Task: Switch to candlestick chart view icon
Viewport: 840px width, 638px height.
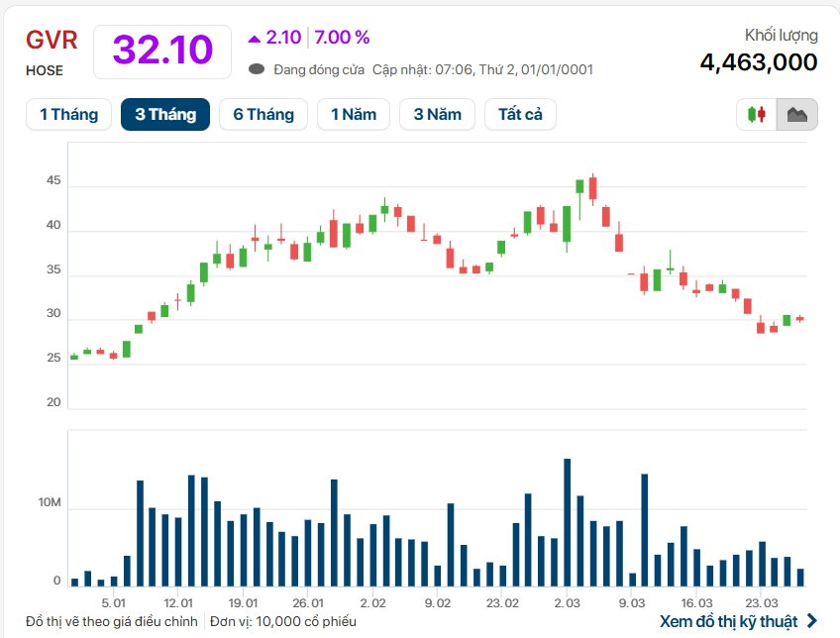Action: [757, 115]
